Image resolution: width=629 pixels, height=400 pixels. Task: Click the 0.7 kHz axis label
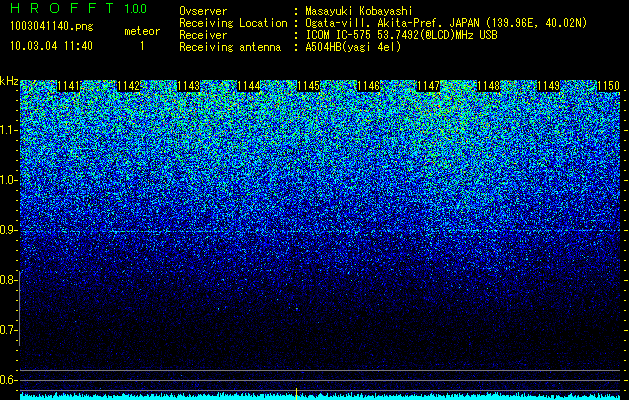[9, 330]
